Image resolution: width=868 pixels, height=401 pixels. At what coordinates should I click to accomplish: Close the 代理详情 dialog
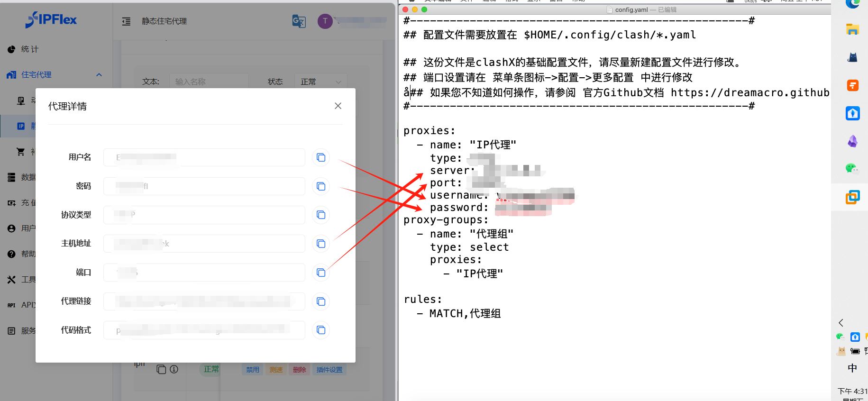pos(338,106)
